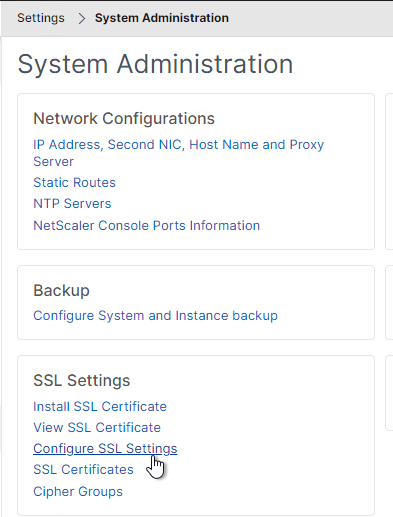Click the Backup section heading

(62, 291)
